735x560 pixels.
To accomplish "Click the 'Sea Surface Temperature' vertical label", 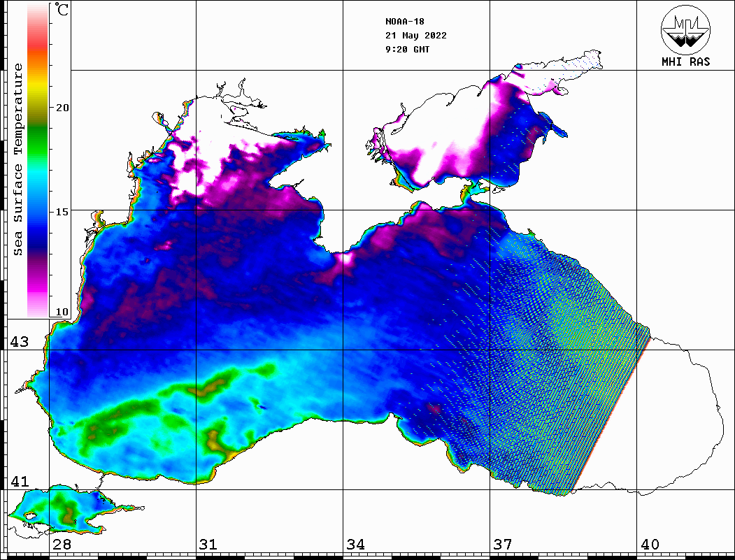I will (x=17, y=159).
